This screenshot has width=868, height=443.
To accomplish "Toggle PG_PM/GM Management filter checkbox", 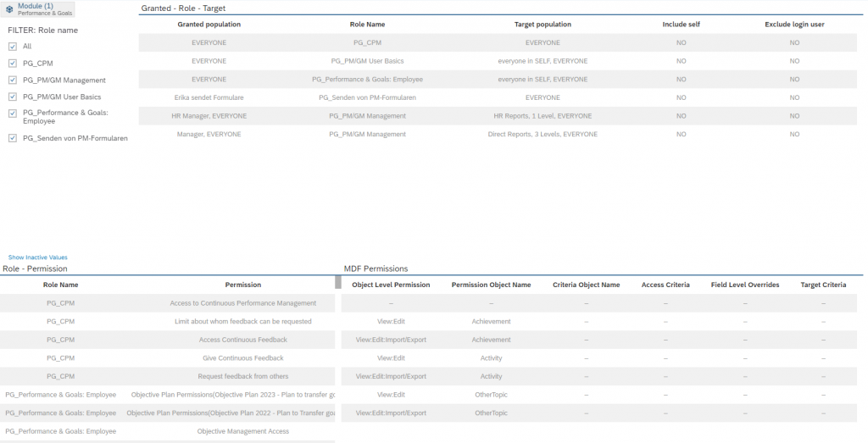I will pos(13,80).
